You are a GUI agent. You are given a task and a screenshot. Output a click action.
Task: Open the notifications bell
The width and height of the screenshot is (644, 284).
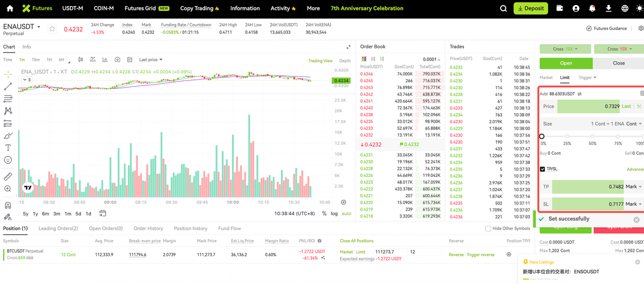click(x=592, y=9)
